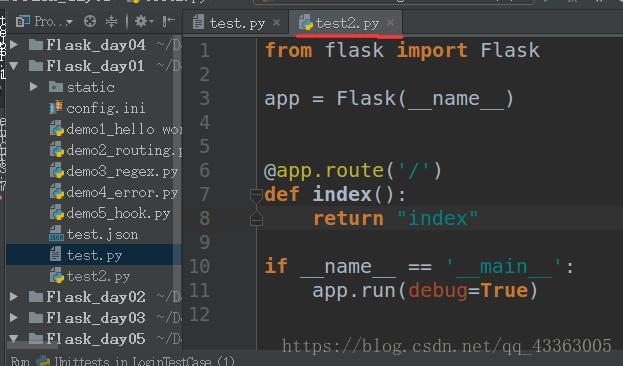
Task: Click line number 11 in the gutter
Action: point(200,290)
